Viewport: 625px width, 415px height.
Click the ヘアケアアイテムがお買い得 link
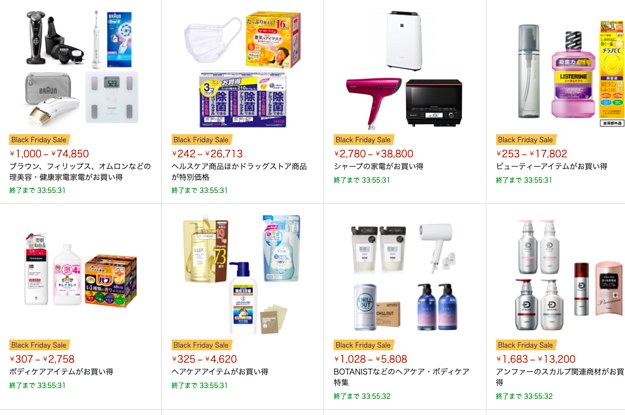click(x=220, y=372)
